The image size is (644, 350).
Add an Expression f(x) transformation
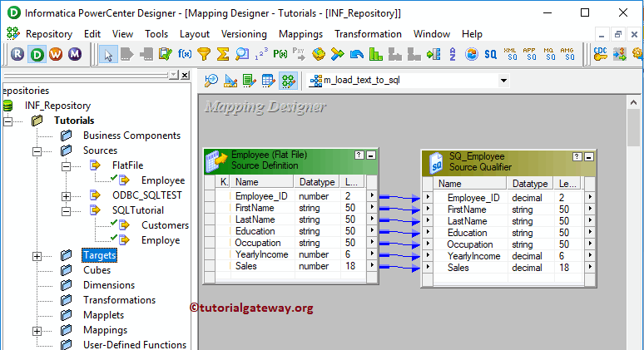pos(185,54)
